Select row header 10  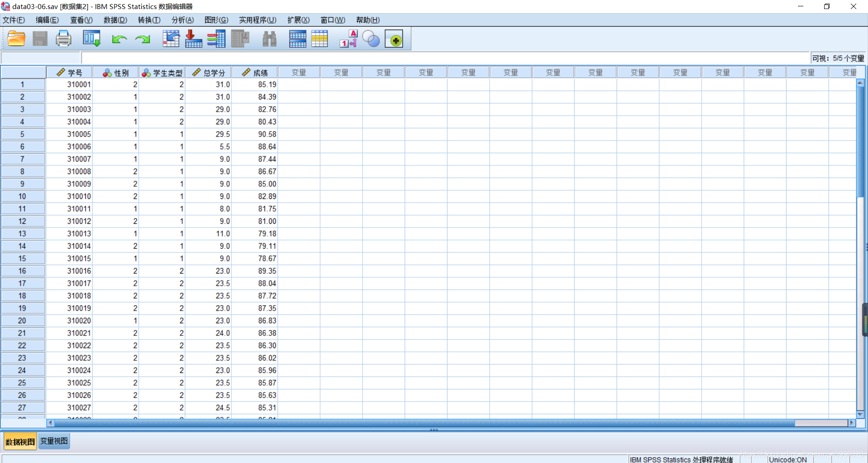coord(23,196)
